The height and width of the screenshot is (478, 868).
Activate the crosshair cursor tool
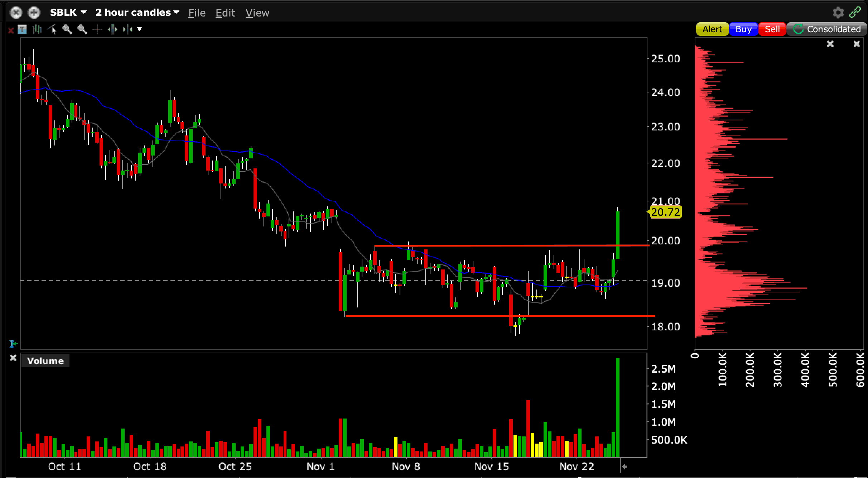(97, 29)
